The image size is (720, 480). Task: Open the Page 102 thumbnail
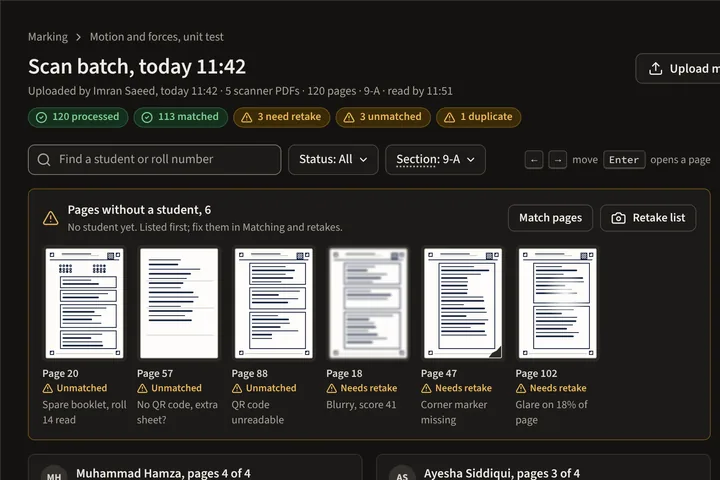point(557,303)
